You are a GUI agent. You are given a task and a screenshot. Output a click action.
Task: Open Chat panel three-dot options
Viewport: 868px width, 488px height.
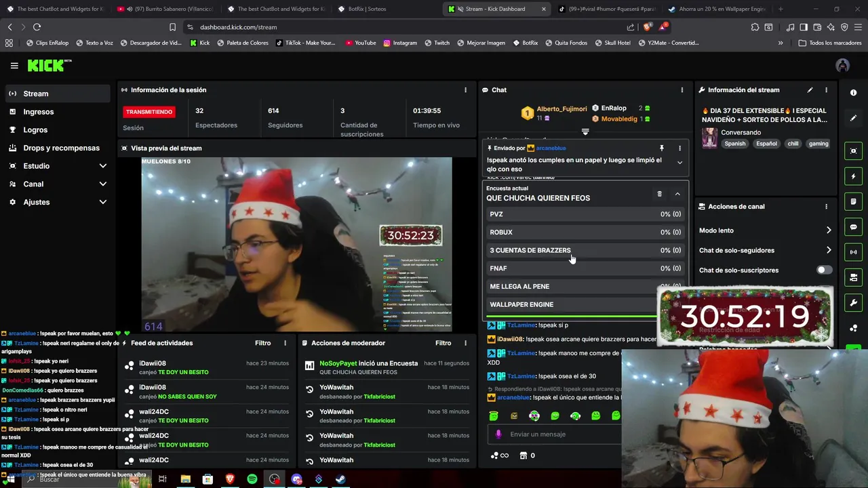[682, 90]
